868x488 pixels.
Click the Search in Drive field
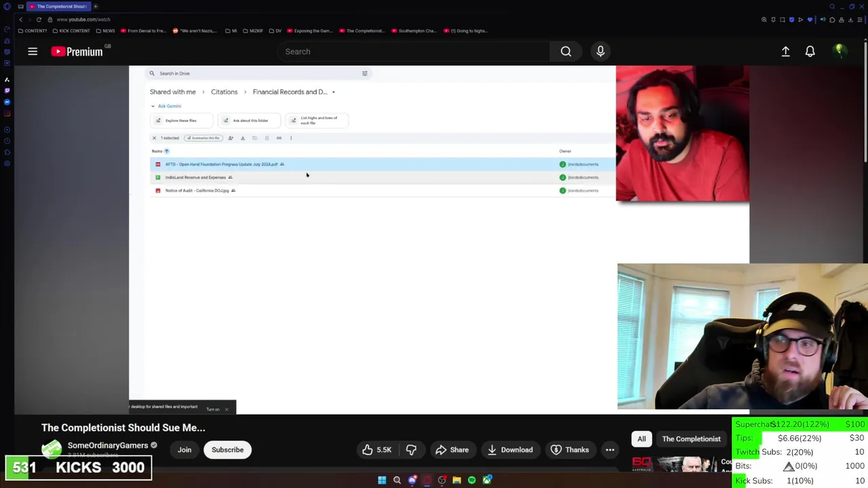pos(258,73)
